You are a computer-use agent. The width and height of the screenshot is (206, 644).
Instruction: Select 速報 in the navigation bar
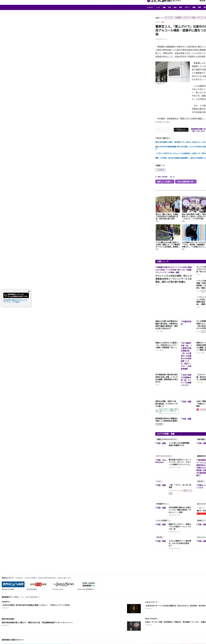[164, 8]
